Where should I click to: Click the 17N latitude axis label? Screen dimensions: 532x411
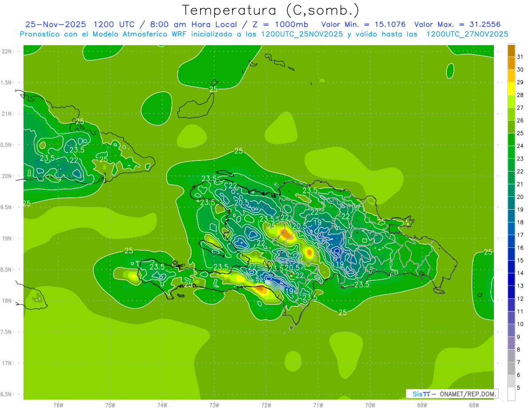[x=7, y=363]
